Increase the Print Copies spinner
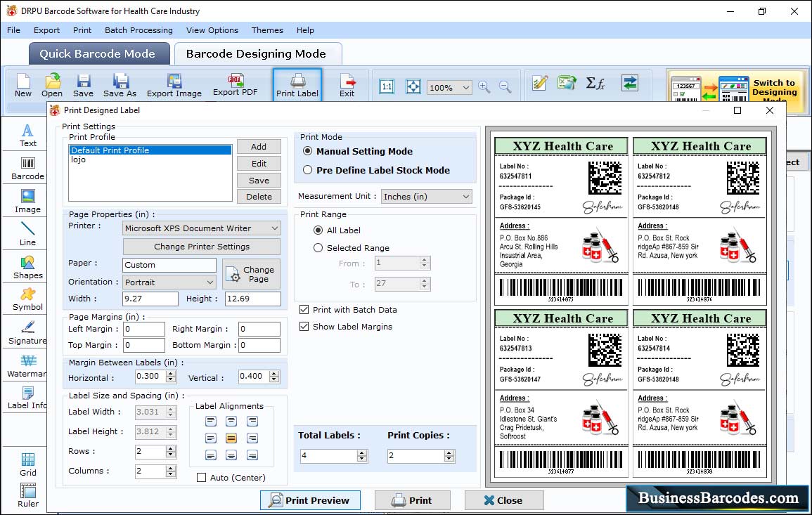Image resolution: width=812 pixels, height=515 pixels. 449,453
